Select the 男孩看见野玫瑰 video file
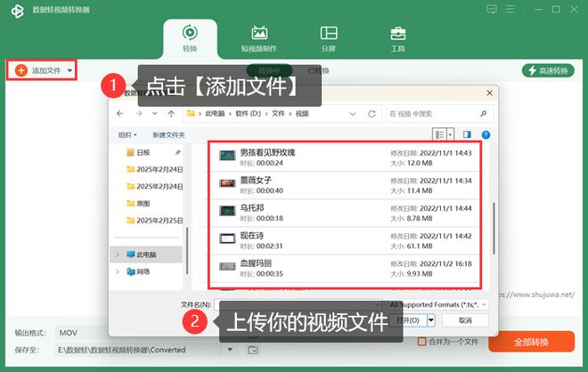Screen dimensions: 588x372 tap(345, 158)
